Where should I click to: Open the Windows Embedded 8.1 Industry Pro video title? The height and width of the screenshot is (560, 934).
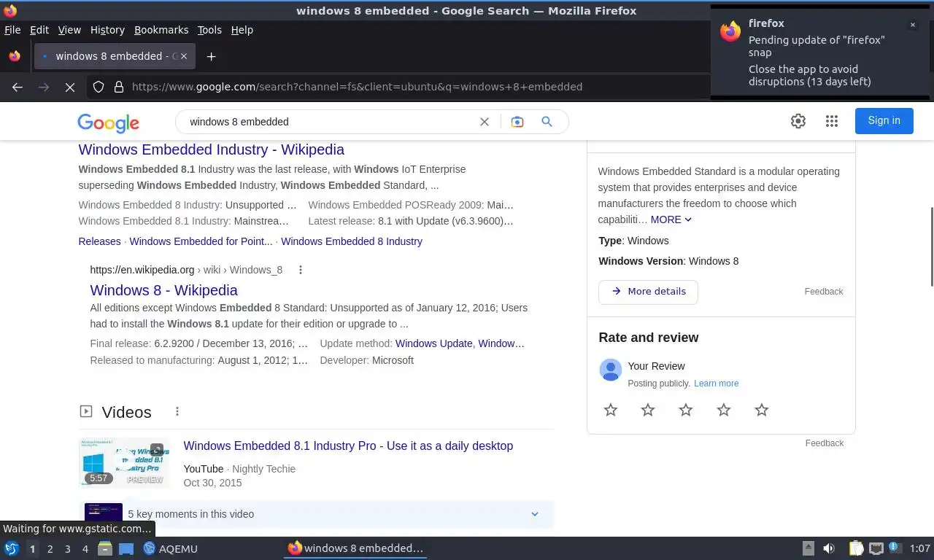tap(348, 446)
